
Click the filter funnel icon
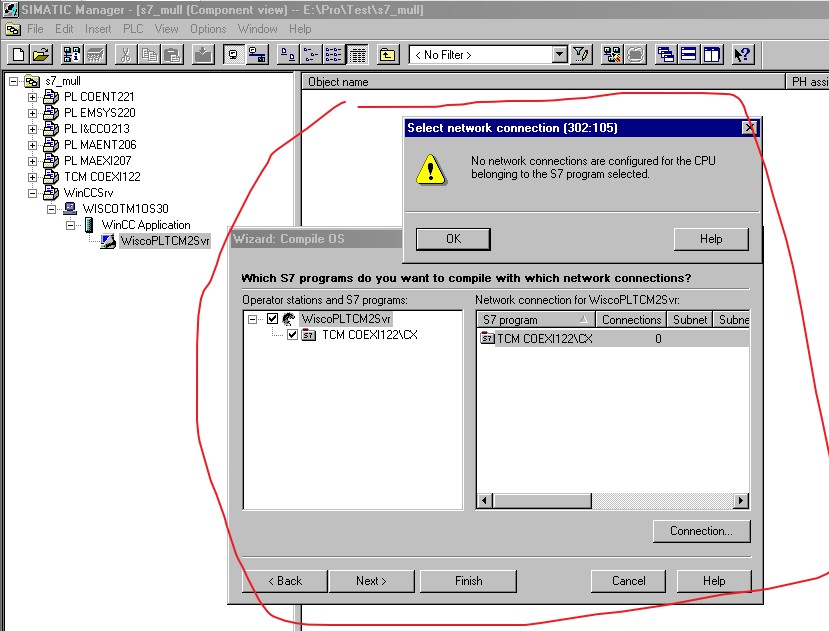pos(581,54)
